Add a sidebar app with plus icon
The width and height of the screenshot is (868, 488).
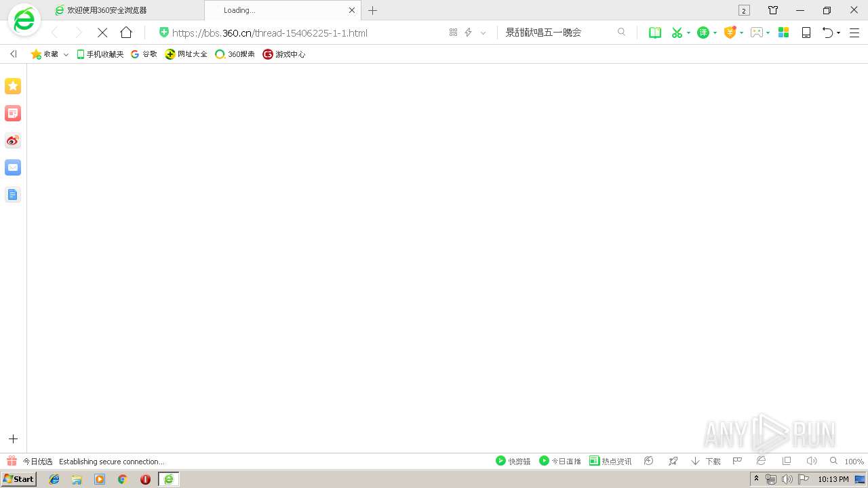tap(13, 439)
